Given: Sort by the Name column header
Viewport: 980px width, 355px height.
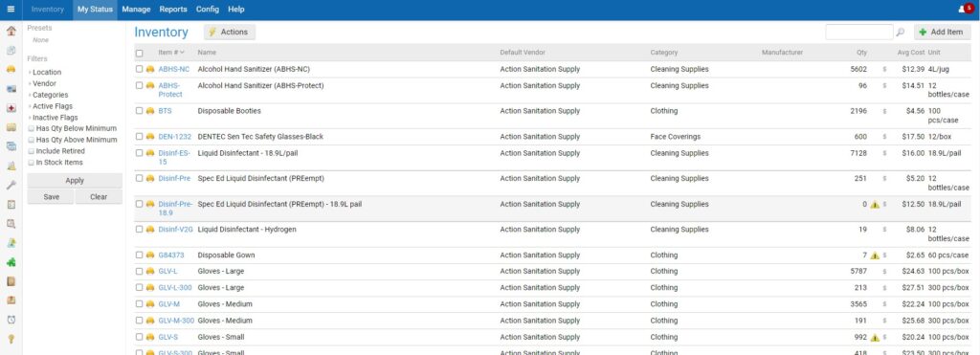Looking at the screenshot, I should point(207,53).
